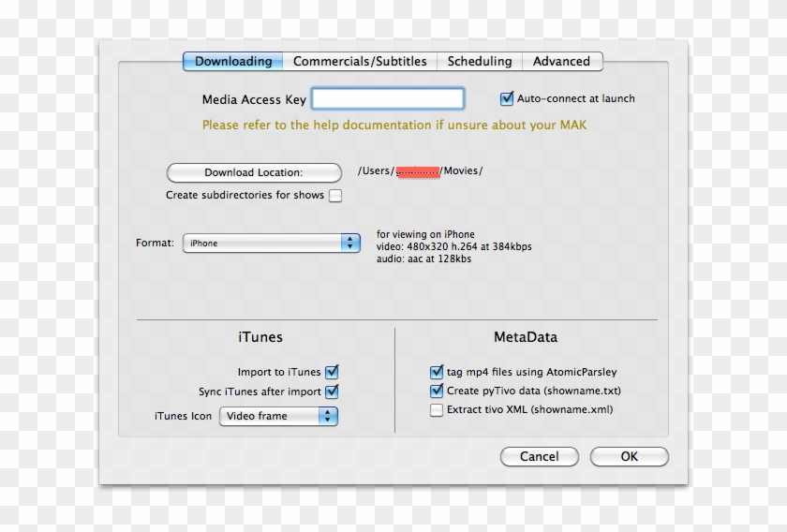Open the Commercials/Subtitles tab
The image size is (787, 532).
359,62
